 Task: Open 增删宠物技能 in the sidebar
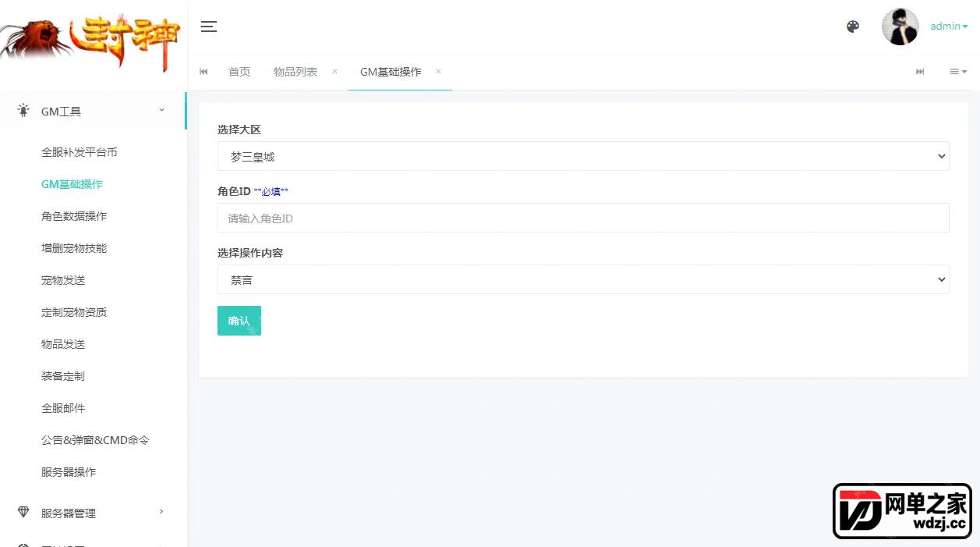pyautogui.click(x=74, y=248)
